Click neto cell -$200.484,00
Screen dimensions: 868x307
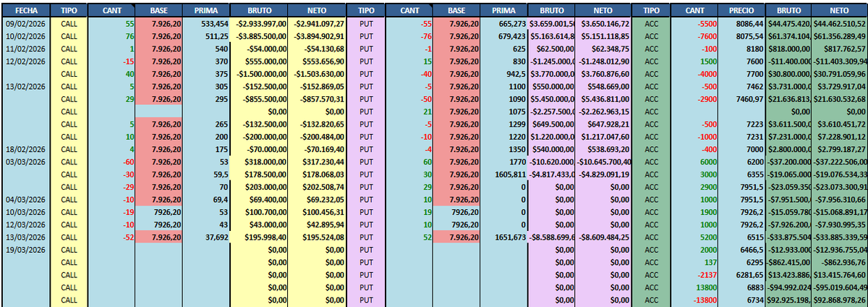[x=316, y=137]
